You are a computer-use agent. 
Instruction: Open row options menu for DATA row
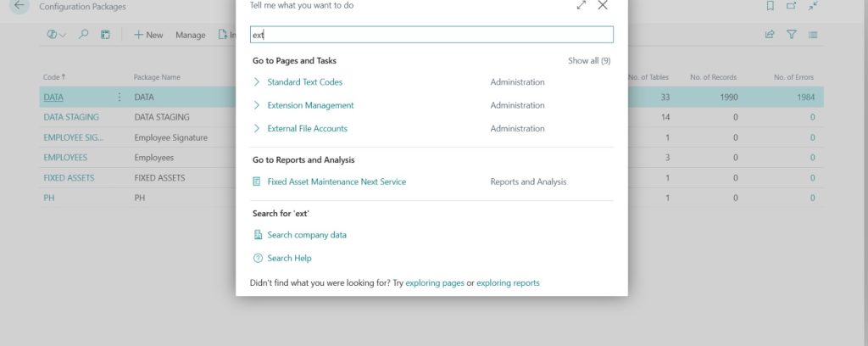119,97
